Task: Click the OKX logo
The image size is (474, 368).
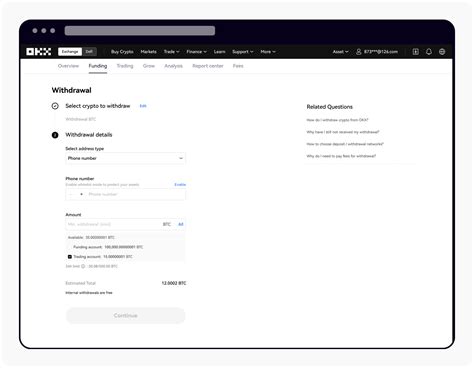Action: tap(39, 52)
